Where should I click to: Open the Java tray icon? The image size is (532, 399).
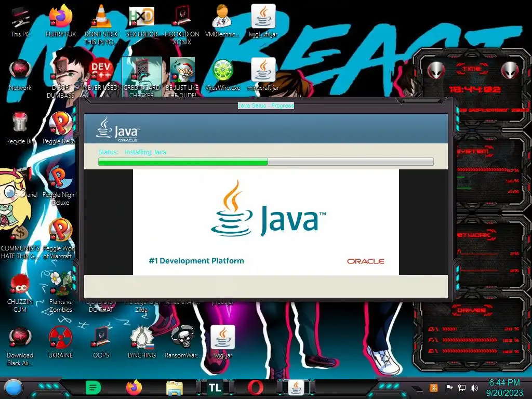433,388
